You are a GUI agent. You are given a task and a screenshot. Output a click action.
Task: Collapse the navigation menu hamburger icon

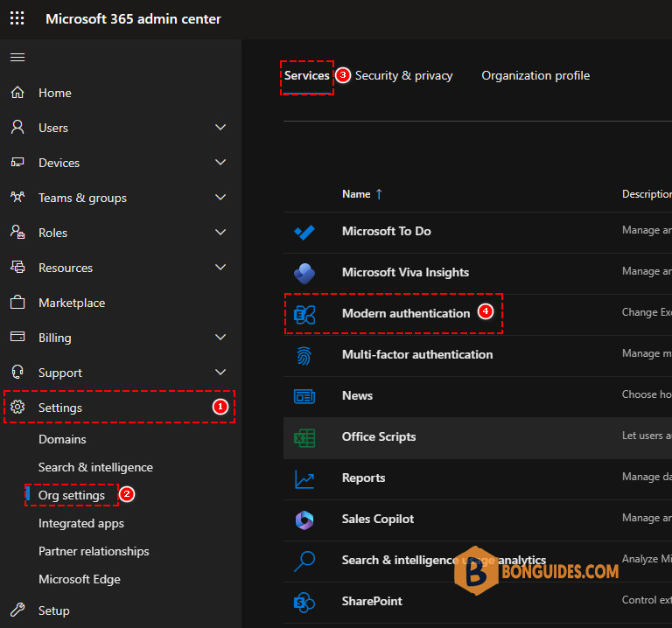[x=17, y=57]
